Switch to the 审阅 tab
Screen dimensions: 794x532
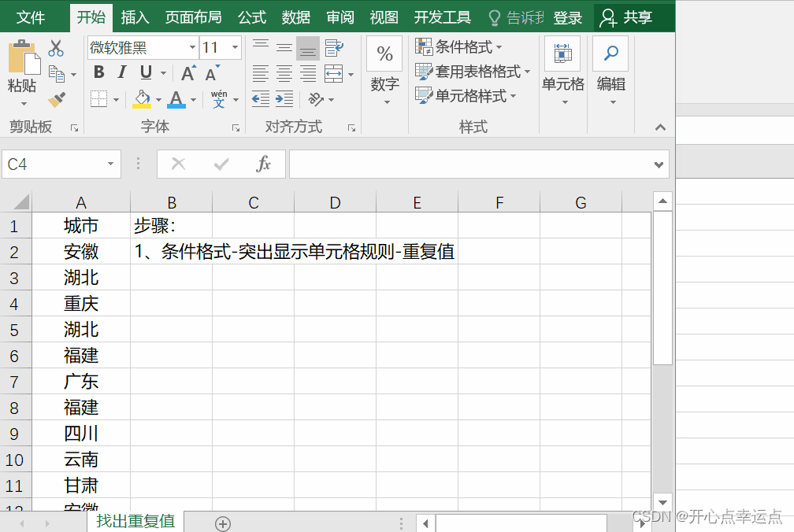coord(340,17)
